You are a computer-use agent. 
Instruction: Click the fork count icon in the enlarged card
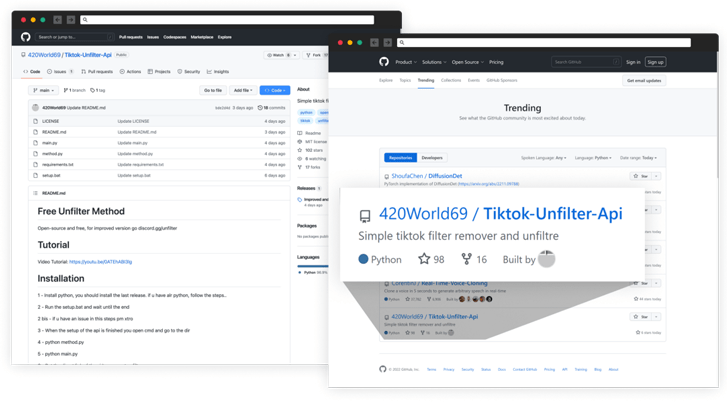466,259
